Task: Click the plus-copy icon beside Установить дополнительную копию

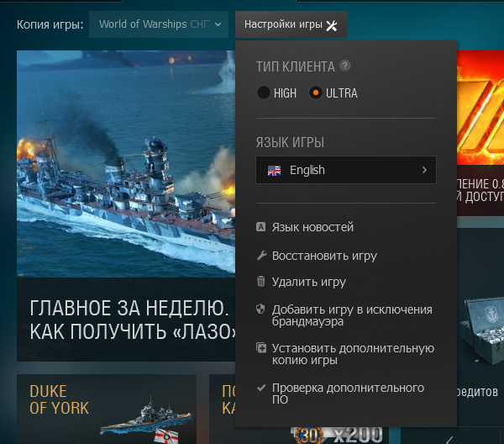Action: point(261,348)
